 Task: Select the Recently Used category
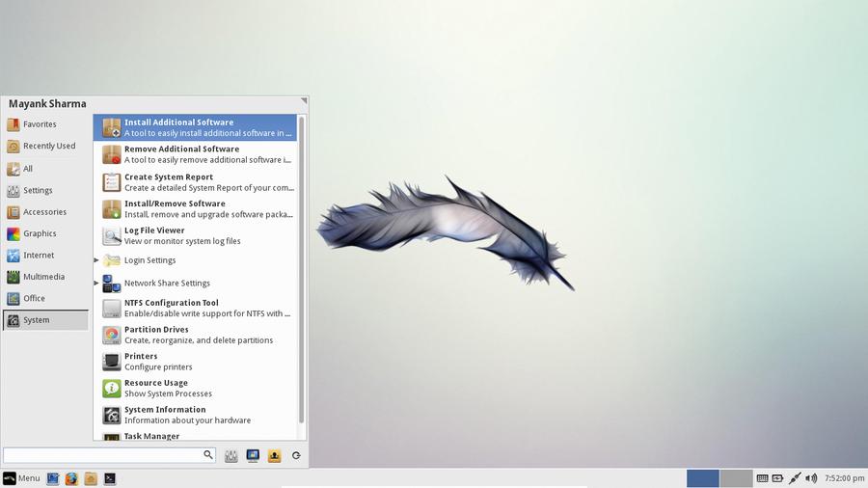tap(45, 146)
